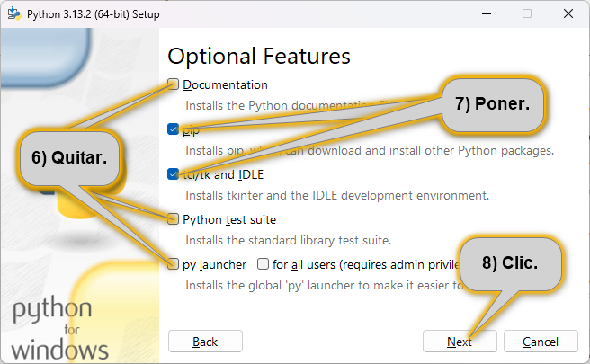Screen dimensions: 590x364
Task: Click the pip description text line
Action: (370, 151)
